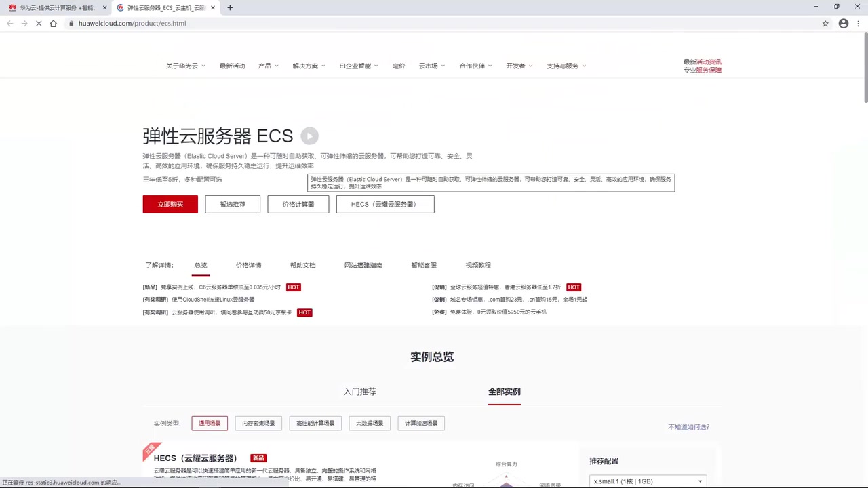The image size is (868, 488).
Task: Open the Chrome three-dot menu
Action: tap(859, 23)
